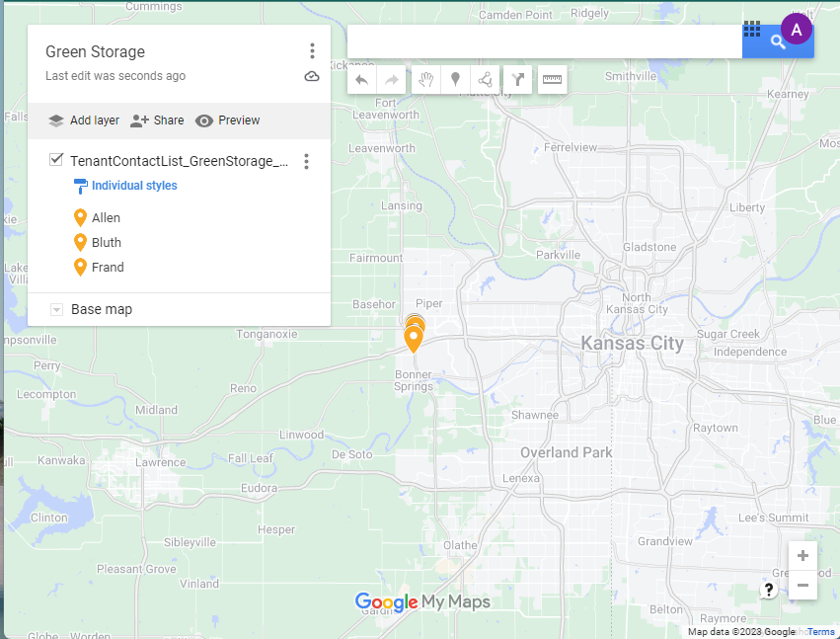Screen dimensions: 840x639
Task: Zoom in on the map
Action: (802, 556)
